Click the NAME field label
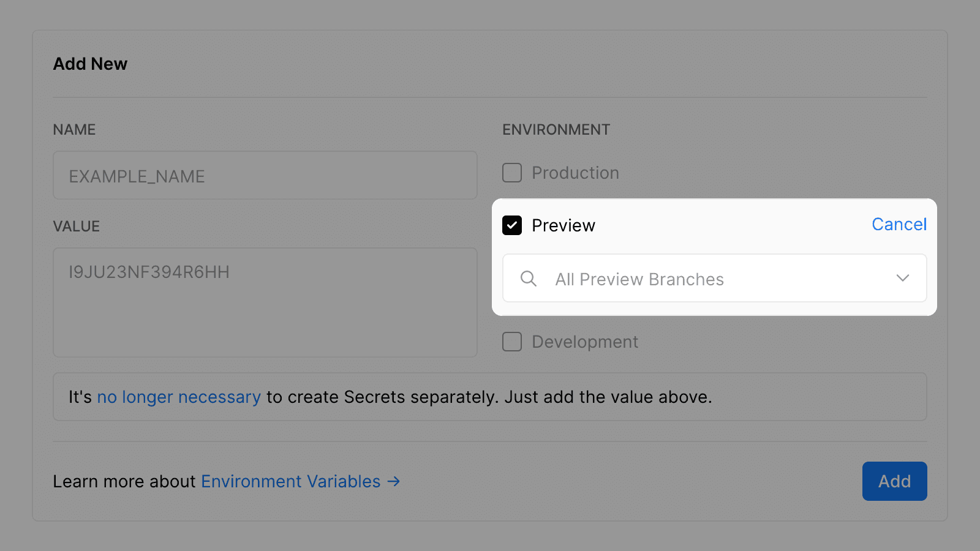The image size is (980, 551). (74, 130)
